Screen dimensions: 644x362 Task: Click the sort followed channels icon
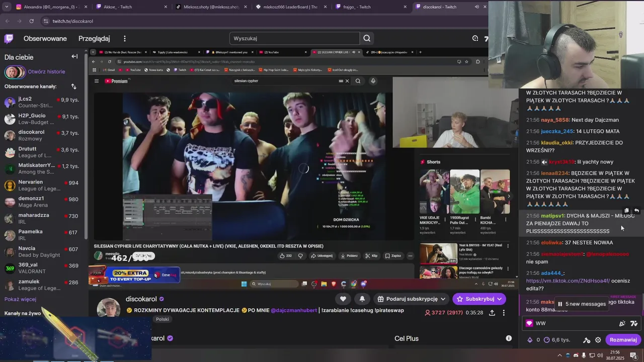pyautogui.click(x=74, y=86)
